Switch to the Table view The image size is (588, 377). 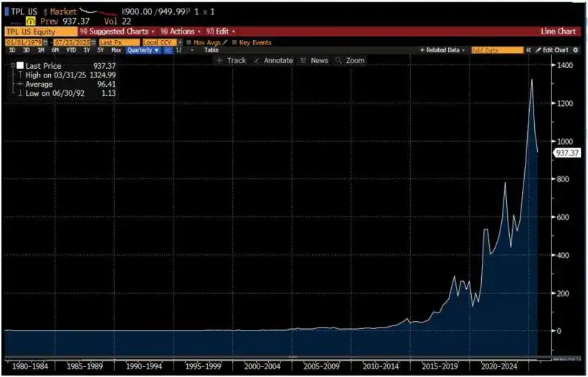(x=212, y=50)
